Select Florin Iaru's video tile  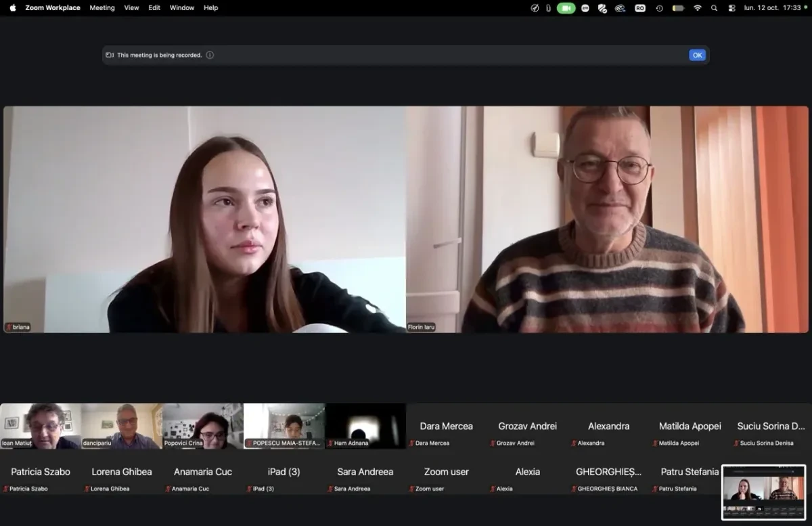(608, 219)
